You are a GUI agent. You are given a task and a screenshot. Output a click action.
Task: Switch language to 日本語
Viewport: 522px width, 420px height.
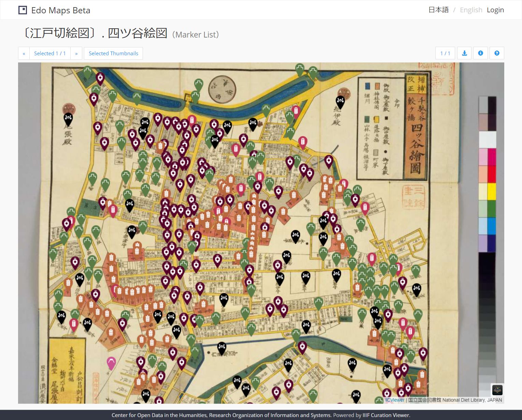(x=438, y=10)
